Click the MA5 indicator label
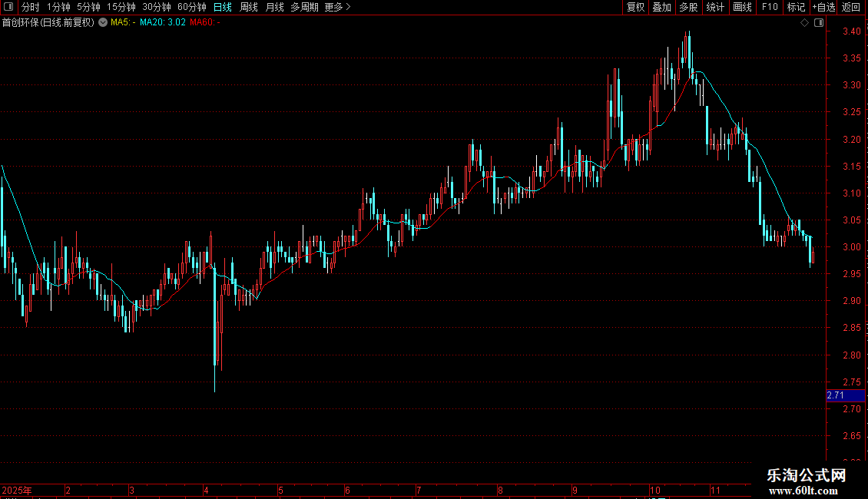 click(123, 22)
